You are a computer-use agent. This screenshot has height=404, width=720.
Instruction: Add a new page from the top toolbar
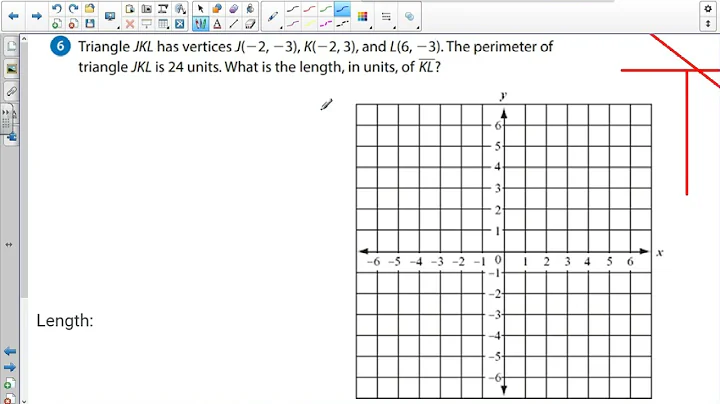pyautogui.click(x=56, y=23)
